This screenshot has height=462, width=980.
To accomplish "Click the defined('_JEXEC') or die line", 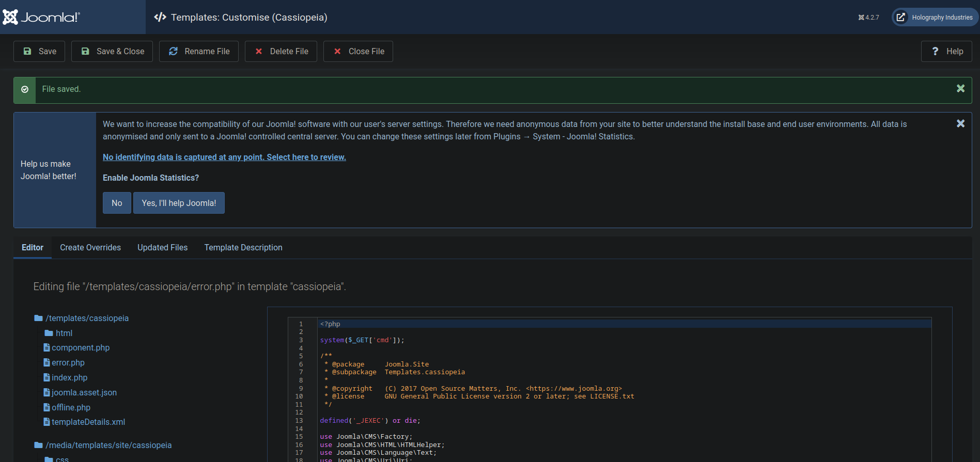I will coord(370,421).
